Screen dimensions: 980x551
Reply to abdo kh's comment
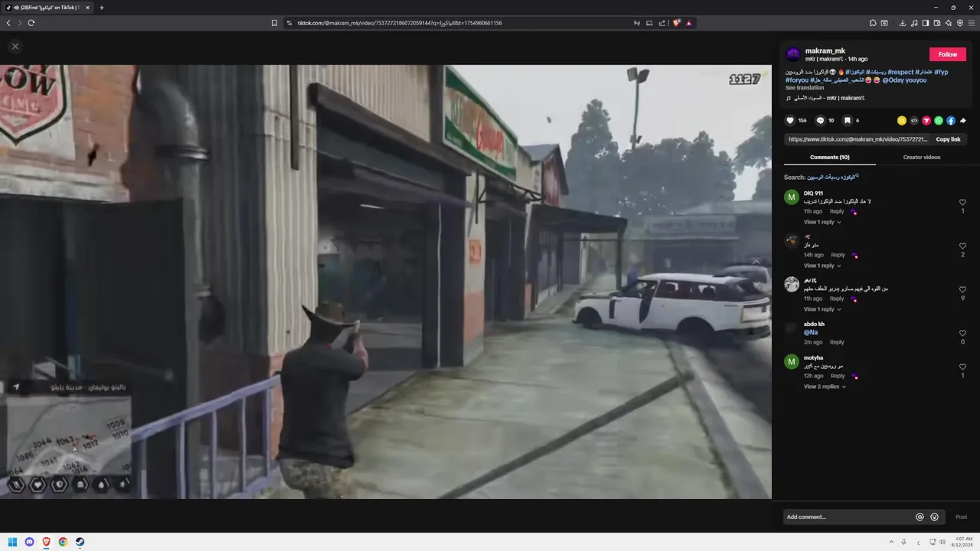(x=837, y=342)
